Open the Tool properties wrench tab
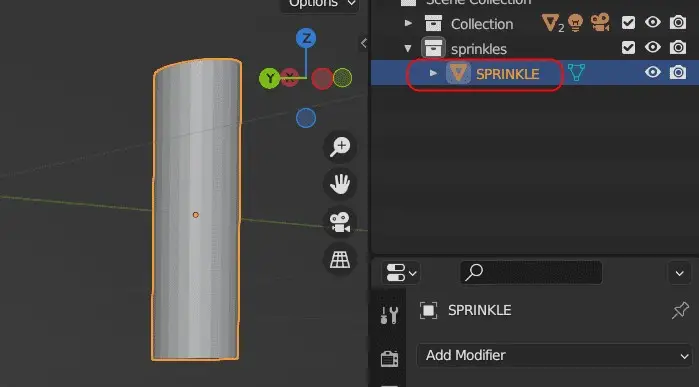699x387 pixels. coord(389,315)
